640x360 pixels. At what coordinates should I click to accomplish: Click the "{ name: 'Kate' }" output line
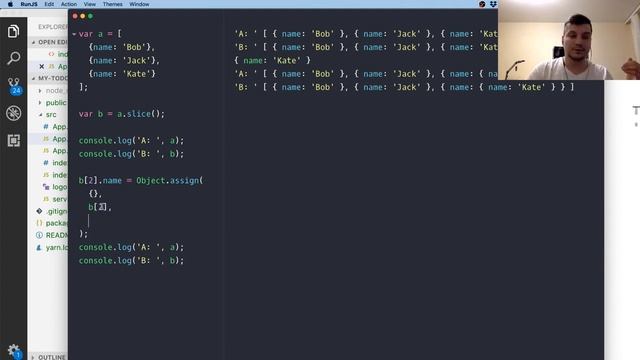[273, 60]
